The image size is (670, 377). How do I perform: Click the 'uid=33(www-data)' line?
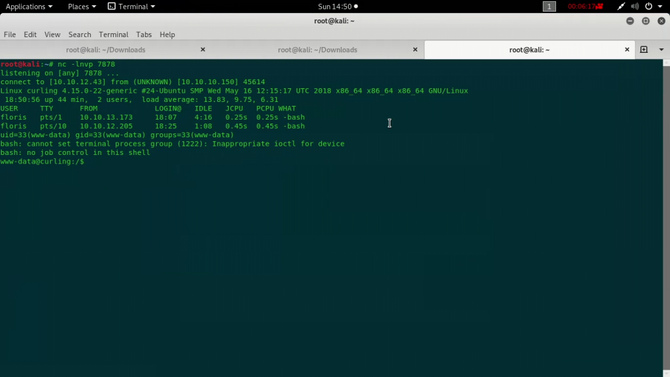pos(117,135)
